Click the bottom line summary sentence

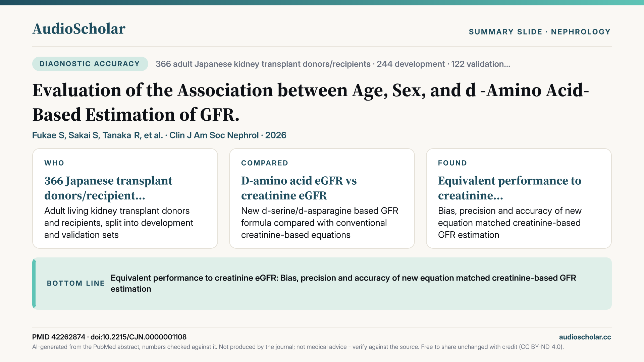tap(343, 283)
